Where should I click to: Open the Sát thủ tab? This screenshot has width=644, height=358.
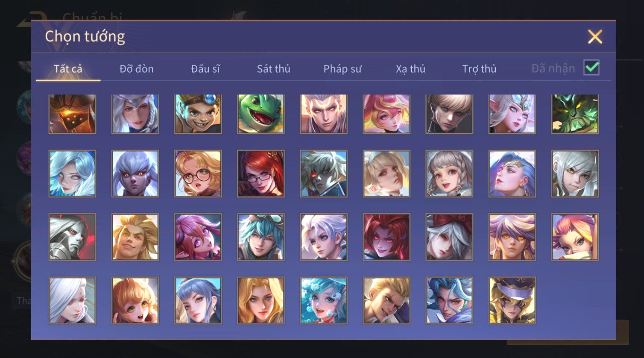click(x=273, y=69)
